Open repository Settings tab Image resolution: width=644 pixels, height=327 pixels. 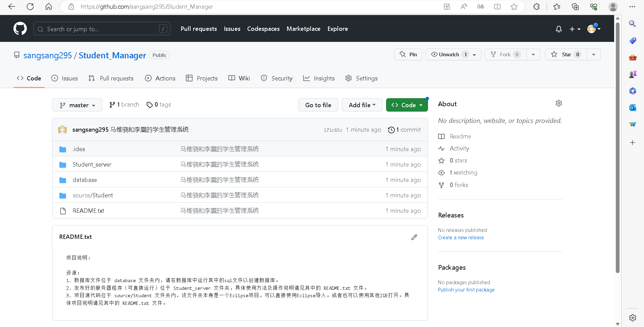coord(362,78)
